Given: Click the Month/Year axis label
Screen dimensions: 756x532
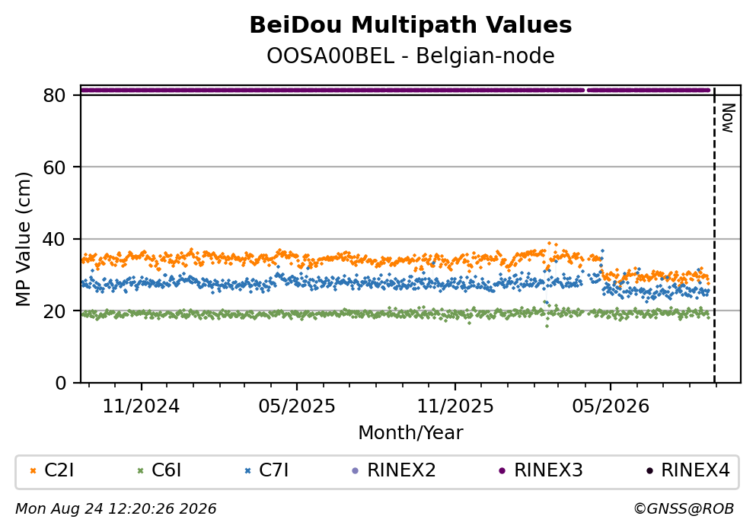Looking at the screenshot, I should pyautogui.click(x=411, y=433).
